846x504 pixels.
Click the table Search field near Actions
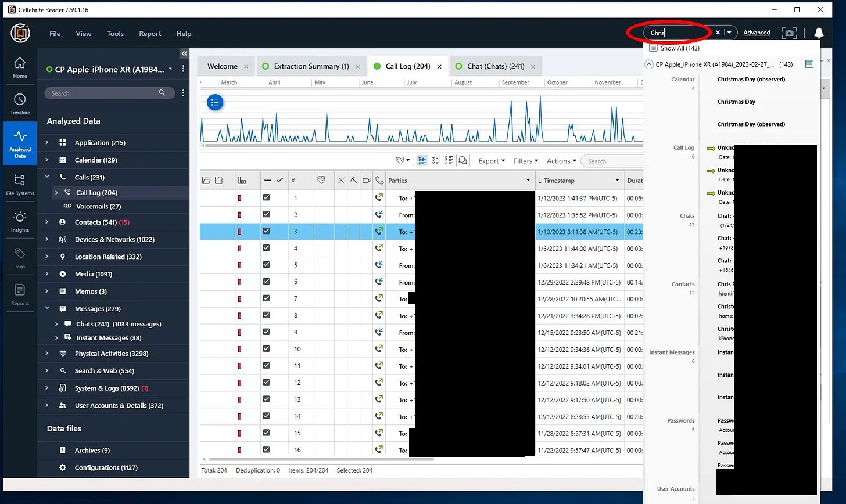[x=613, y=161]
